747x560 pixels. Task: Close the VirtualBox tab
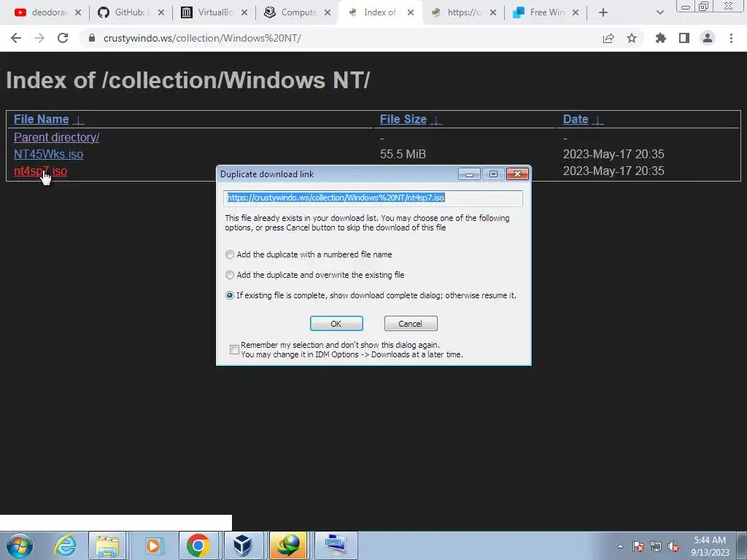pos(244,12)
